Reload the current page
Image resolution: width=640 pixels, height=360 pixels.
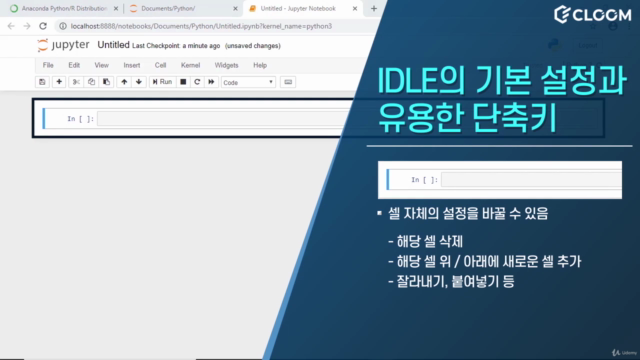[x=43, y=26]
